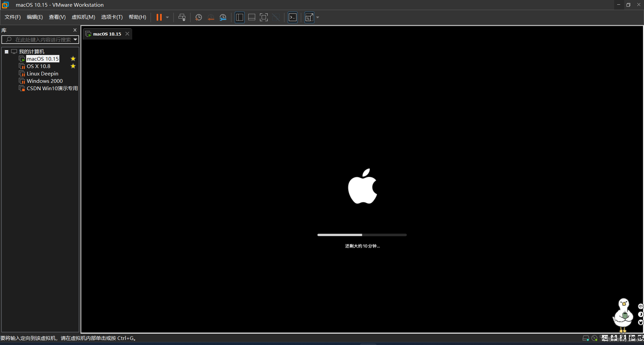Image resolution: width=644 pixels, height=345 pixels.
Task: Click the library search input field
Action: (x=40, y=40)
